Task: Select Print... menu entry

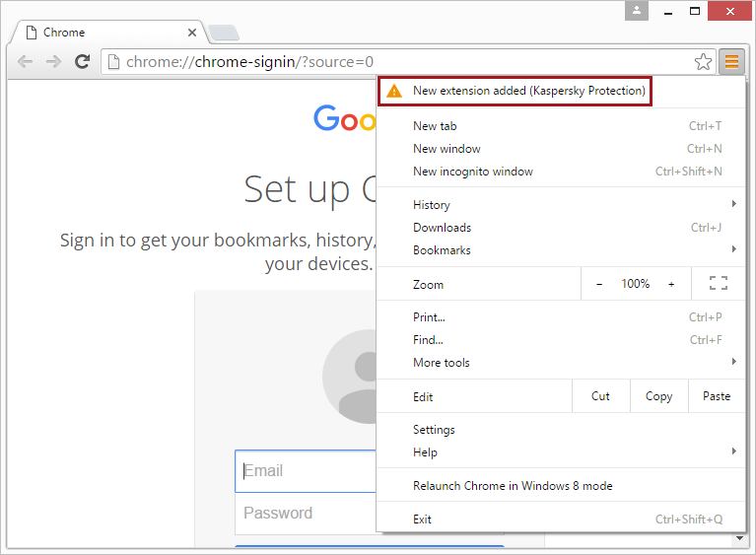Action: pyautogui.click(x=560, y=316)
